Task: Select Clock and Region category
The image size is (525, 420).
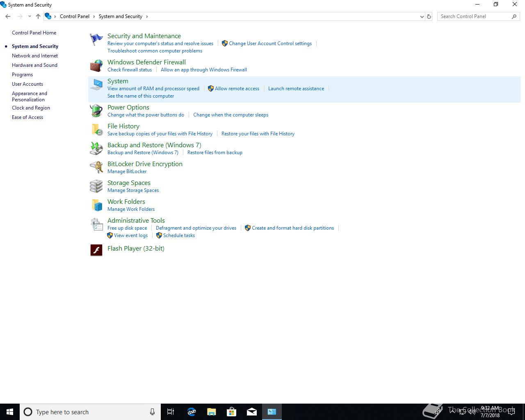Action: pyautogui.click(x=31, y=108)
